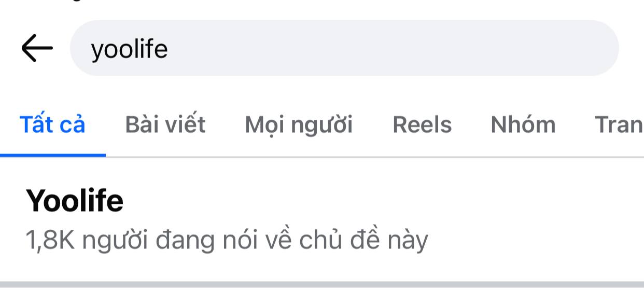Go back from yoolife search results
644x306 pixels.
[37, 48]
